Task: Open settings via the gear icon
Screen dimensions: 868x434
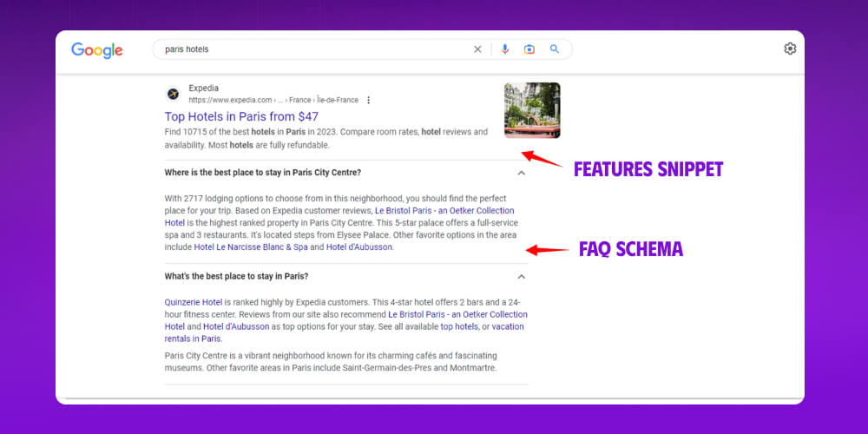Action: pyautogui.click(x=790, y=49)
